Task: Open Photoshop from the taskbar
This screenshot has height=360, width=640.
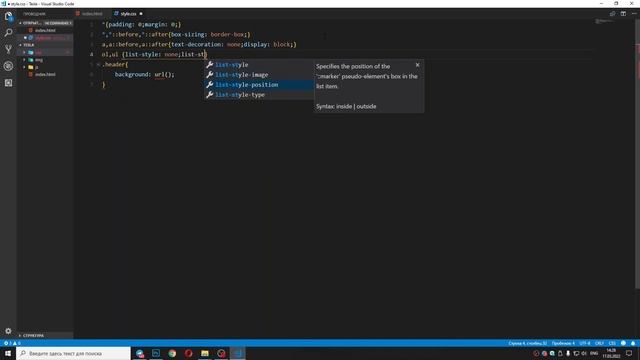Action: (156, 353)
